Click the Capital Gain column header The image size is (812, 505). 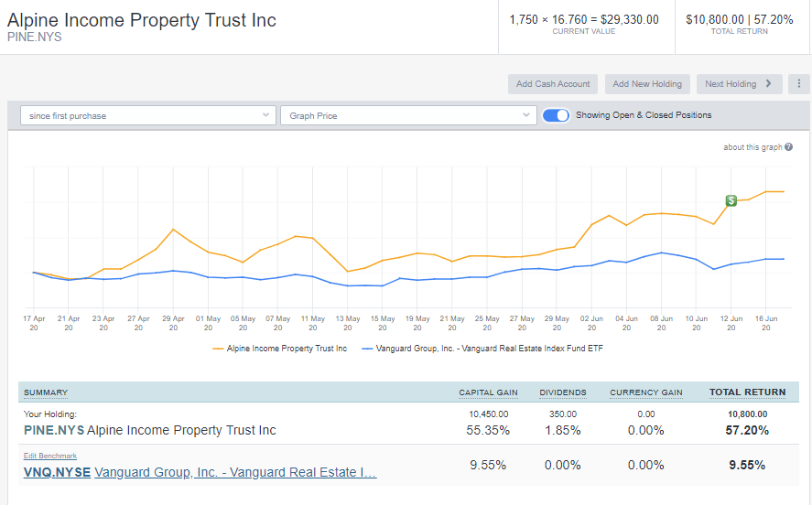pyautogui.click(x=488, y=392)
